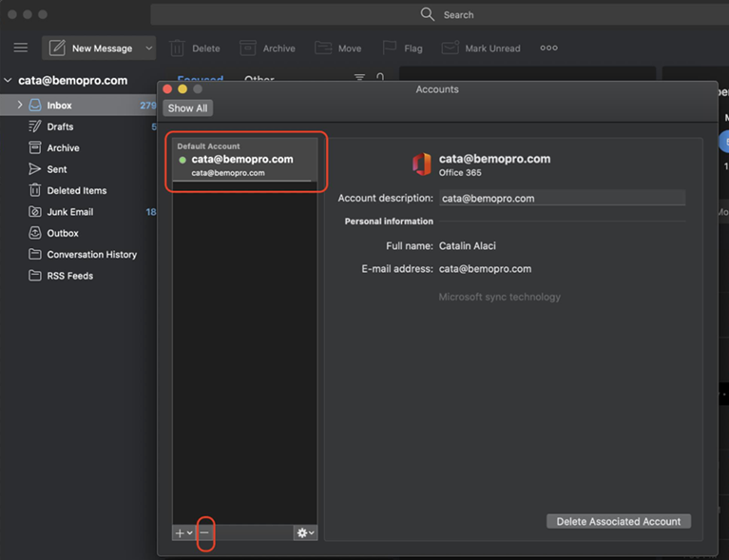This screenshot has width=729, height=560.
Task: Click the Delete trash icon in toolbar
Action: [177, 48]
